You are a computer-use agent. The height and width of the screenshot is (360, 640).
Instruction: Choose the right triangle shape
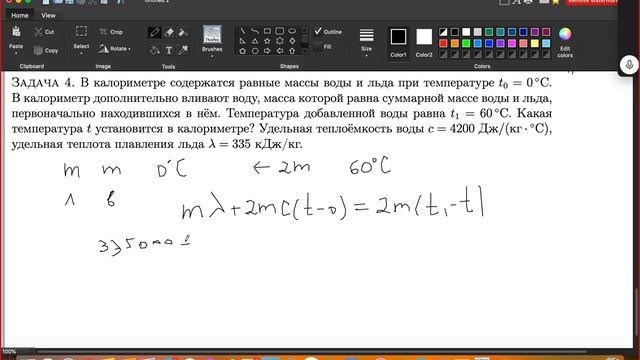242,41
